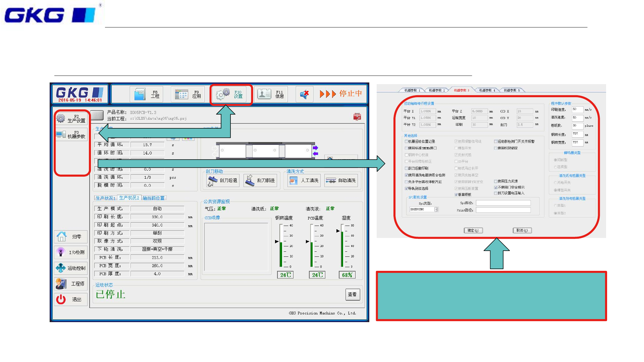
Task: Click the F8 工程 project icon
Action: click(x=139, y=94)
